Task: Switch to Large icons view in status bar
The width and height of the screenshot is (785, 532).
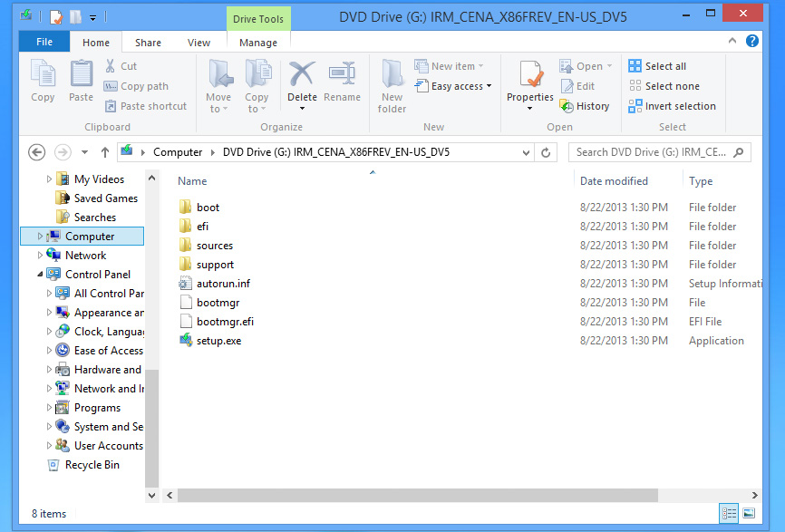Action: tap(749, 514)
